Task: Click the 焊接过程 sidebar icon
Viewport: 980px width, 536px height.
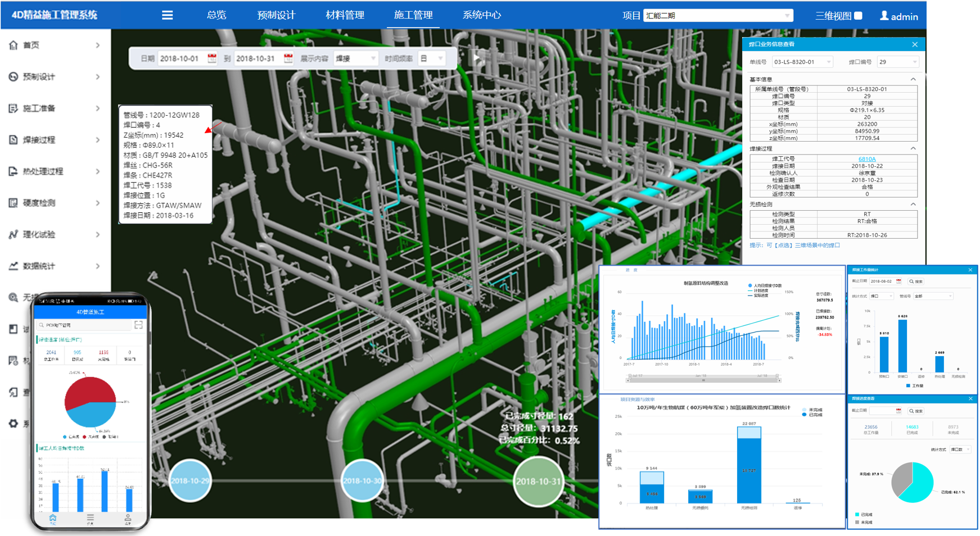Action: click(x=13, y=140)
